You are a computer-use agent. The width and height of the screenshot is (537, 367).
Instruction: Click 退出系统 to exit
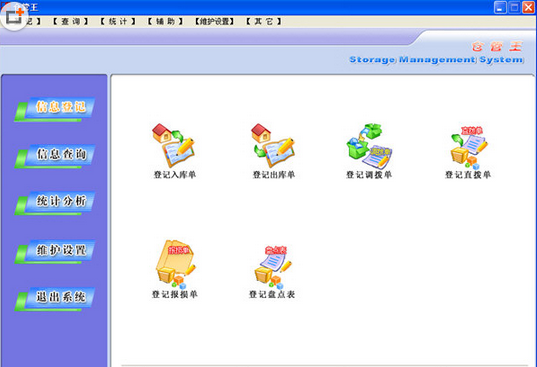pyautogui.click(x=55, y=299)
